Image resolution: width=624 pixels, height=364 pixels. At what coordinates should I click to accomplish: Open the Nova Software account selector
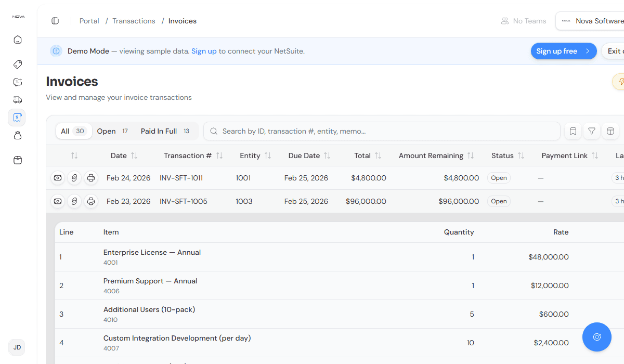[590, 21]
